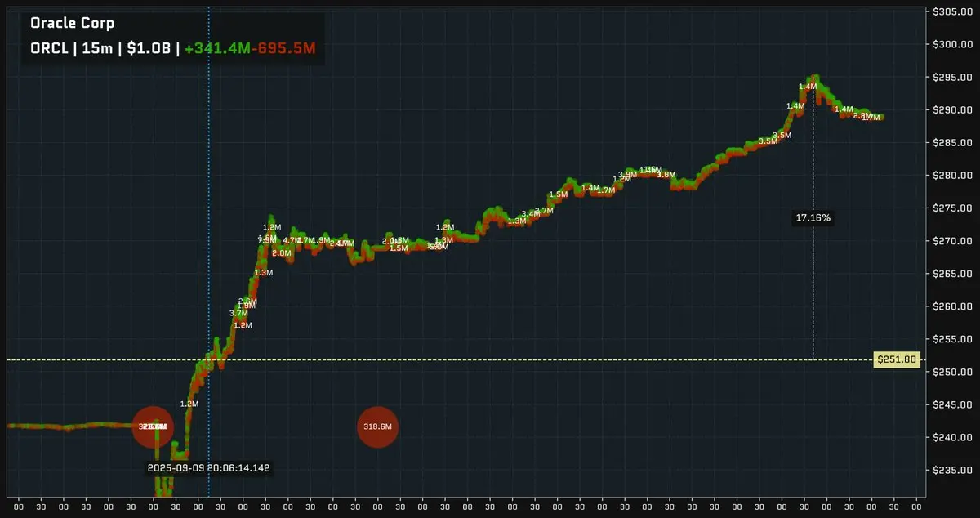Select the $295.00 price axis label
Image resolution: width=980 pixels, height=518 pixels.
[x=955, y=77]
